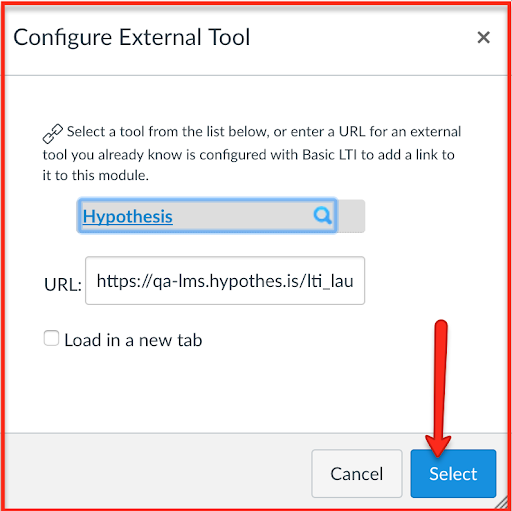
Task: Click the "Load in a new tab" label text
Action: point(133,340)
